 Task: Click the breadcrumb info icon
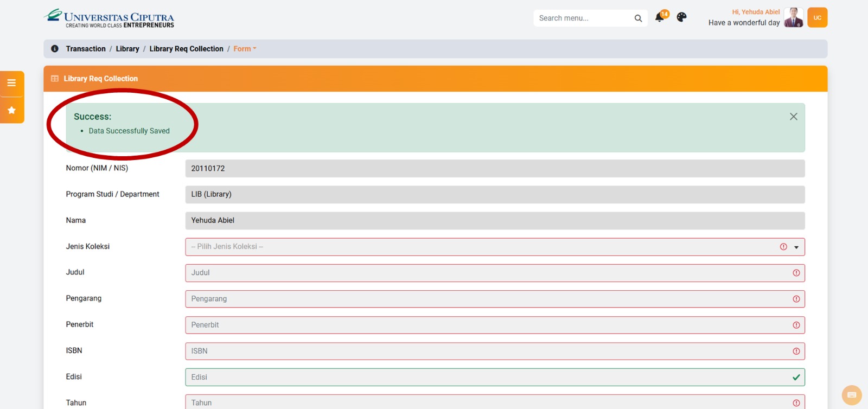(x=55, y=49)
